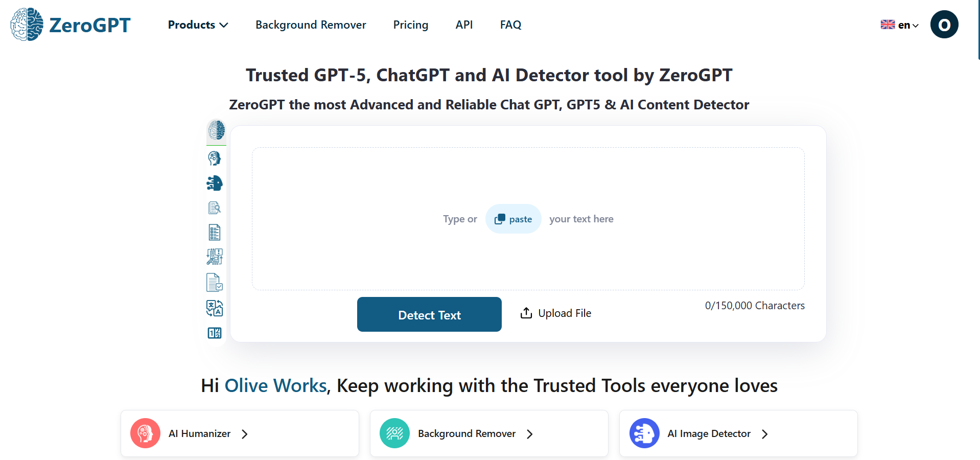Click the paste button in the text area

coord(513,219)
